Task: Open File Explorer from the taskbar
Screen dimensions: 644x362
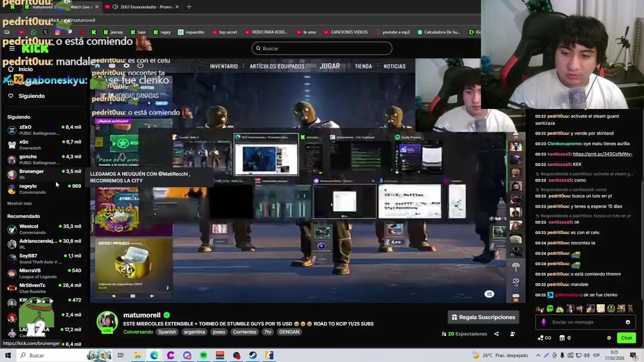Action: click(x=137, y=355)
